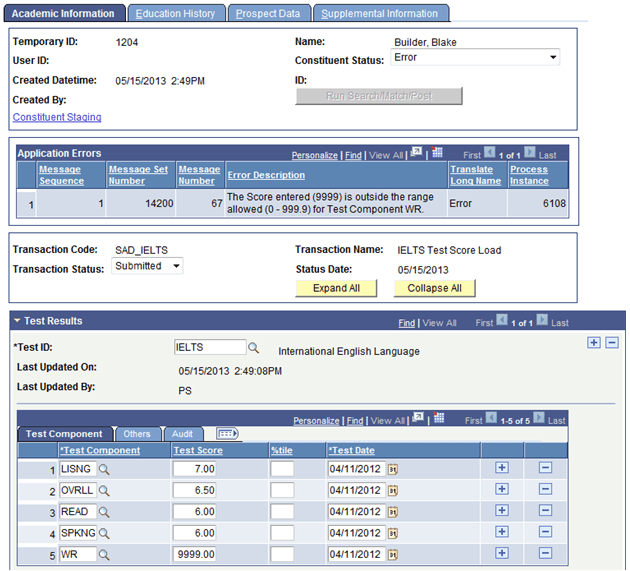Add a new Test Results row

pyautogui.click(x=594, y=343)
